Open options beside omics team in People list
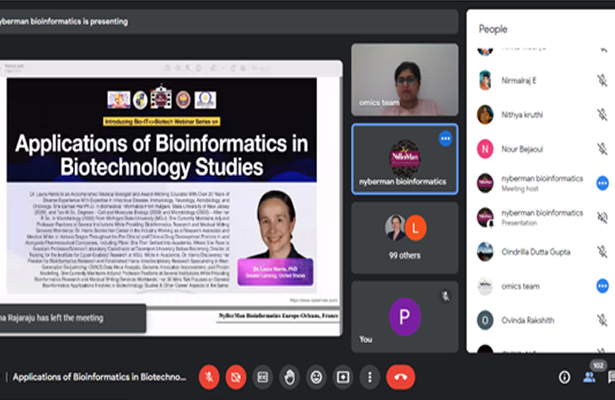The width and height of the screenshot is (615, 400). pyautogui.click(x=602, y=286)
